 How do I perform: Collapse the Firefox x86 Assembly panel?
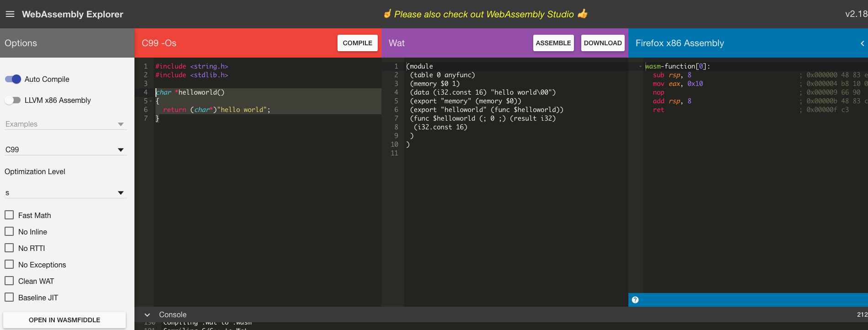click(862, 43)
